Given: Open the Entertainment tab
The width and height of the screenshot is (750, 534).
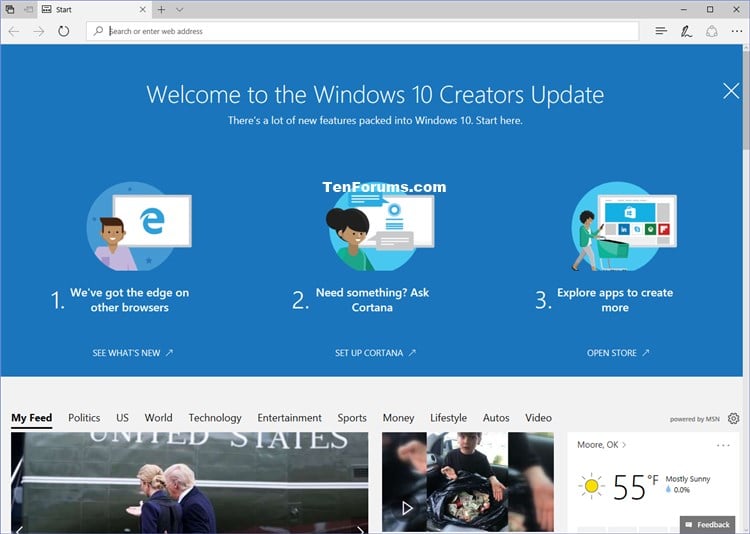Looking at the screenshot, I should [289, 418].
